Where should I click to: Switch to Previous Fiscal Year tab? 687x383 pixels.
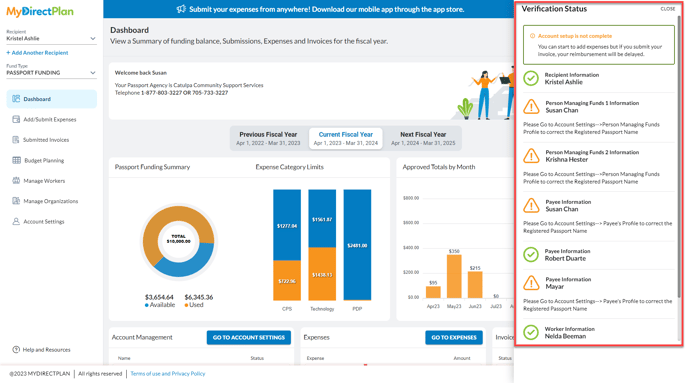pyautogui.click(x=268, y=138)
